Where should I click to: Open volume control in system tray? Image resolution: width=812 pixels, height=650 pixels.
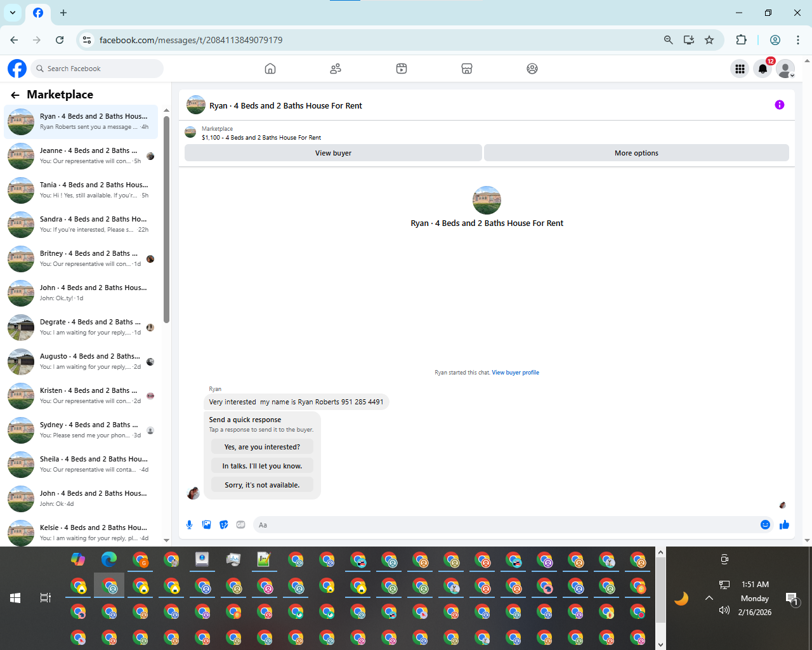tap(724, 611)
